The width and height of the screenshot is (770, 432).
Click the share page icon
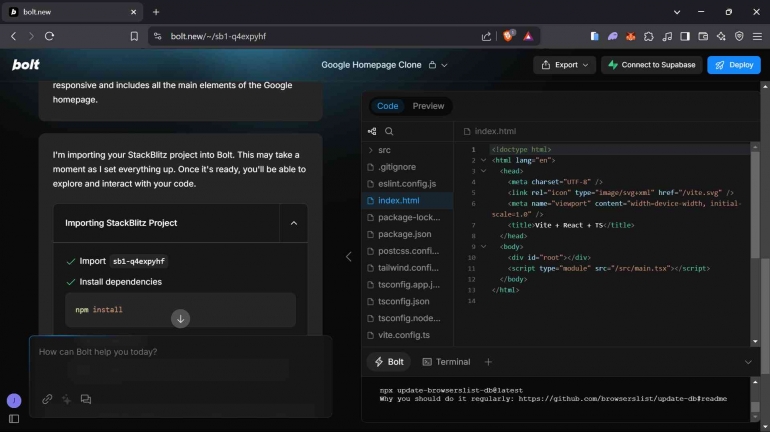point(486,36)
